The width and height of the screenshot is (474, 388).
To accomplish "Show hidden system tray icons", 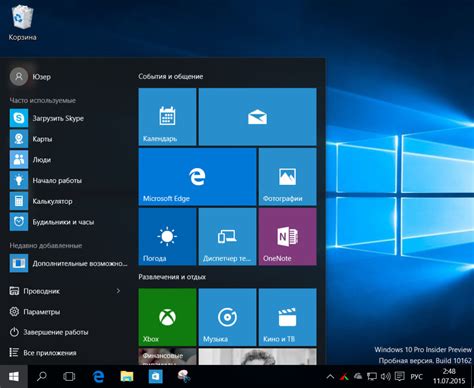I will coord(330,377).
